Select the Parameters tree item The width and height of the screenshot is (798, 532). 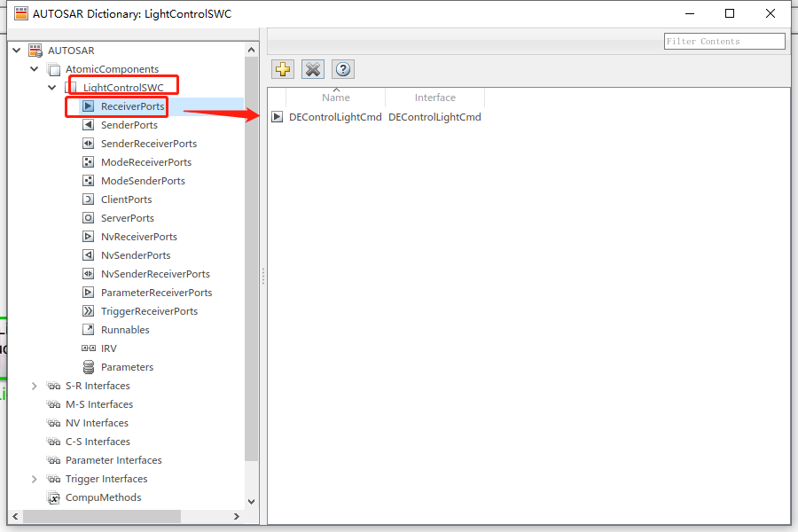tap(127, 367)
